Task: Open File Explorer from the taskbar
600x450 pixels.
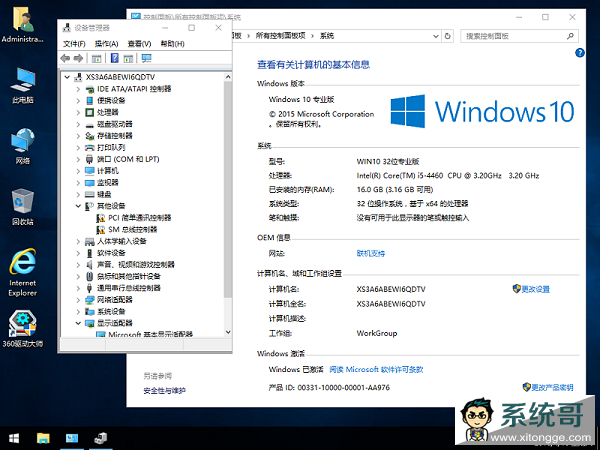Action: 43,438
